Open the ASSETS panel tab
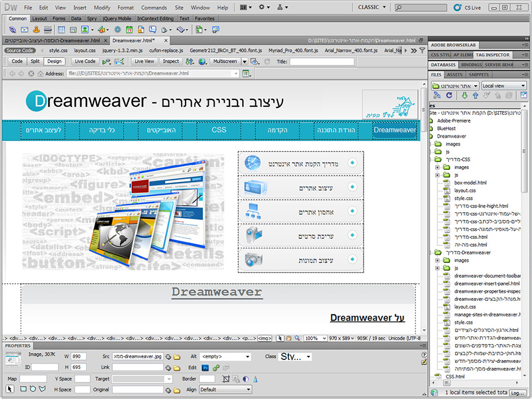Viewport: 532px width, 399px height. 455,74
